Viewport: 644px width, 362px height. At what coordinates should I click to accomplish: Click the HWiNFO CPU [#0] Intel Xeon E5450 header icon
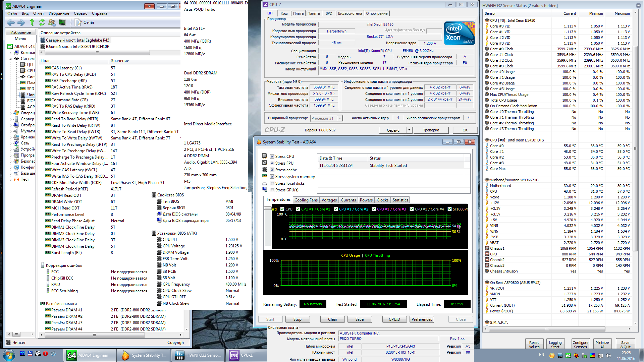(487, 20)
